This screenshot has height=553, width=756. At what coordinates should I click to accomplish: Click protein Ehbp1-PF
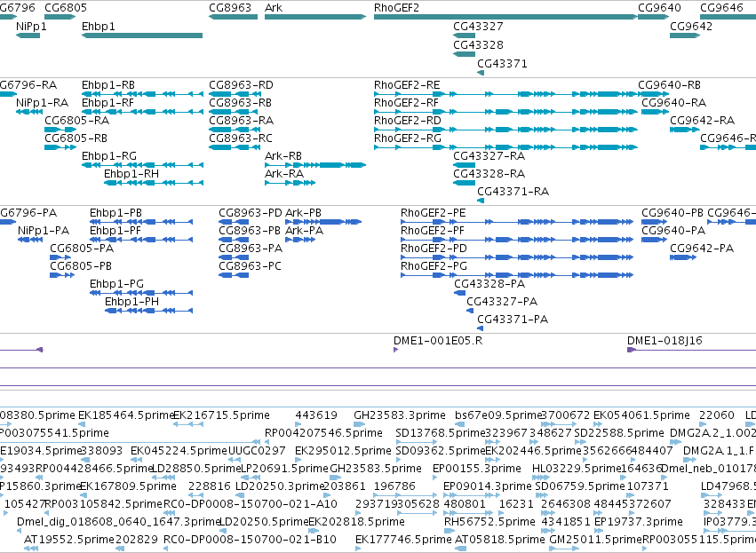[x=141, y=240]
